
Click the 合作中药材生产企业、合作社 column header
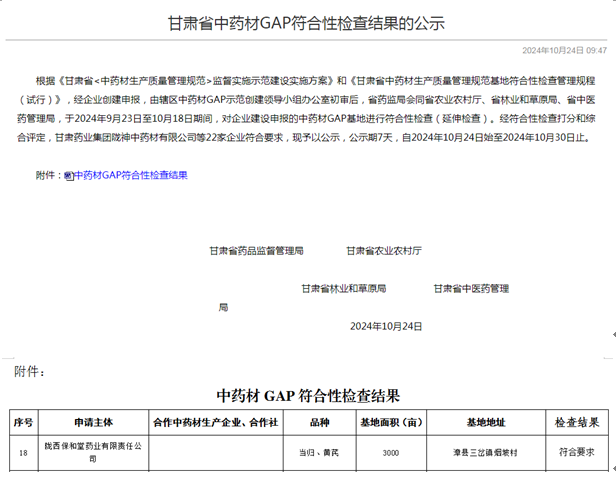pyautogui.click(x=215, y=423)
